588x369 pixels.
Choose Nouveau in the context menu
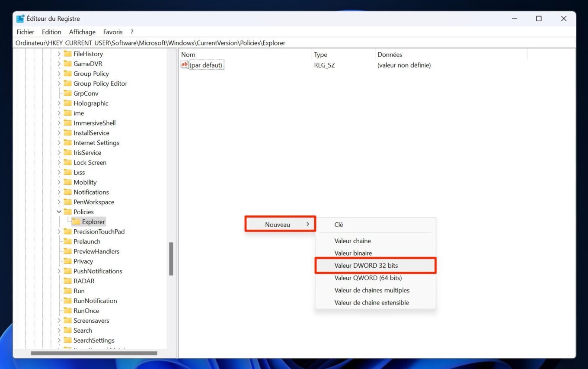coord(280,225)
